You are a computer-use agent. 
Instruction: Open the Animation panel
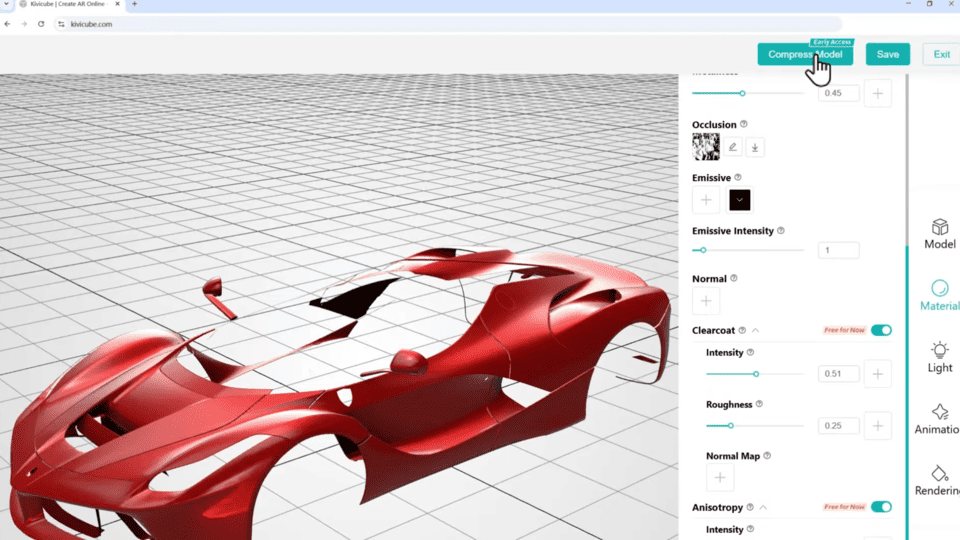pos(937,419)
